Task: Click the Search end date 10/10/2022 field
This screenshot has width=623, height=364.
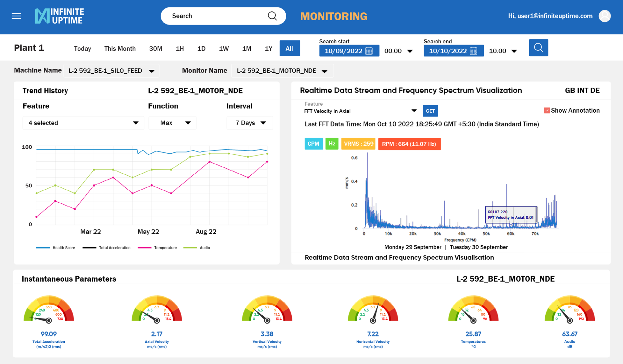Action: click(454, 51)
